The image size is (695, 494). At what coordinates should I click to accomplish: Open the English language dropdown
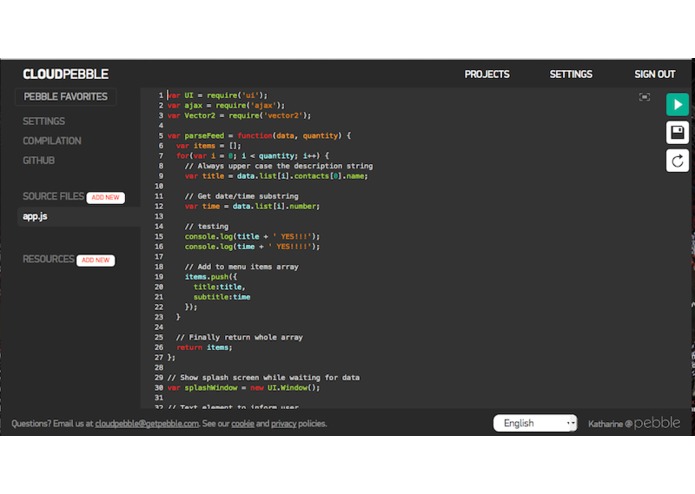(535, 423)
